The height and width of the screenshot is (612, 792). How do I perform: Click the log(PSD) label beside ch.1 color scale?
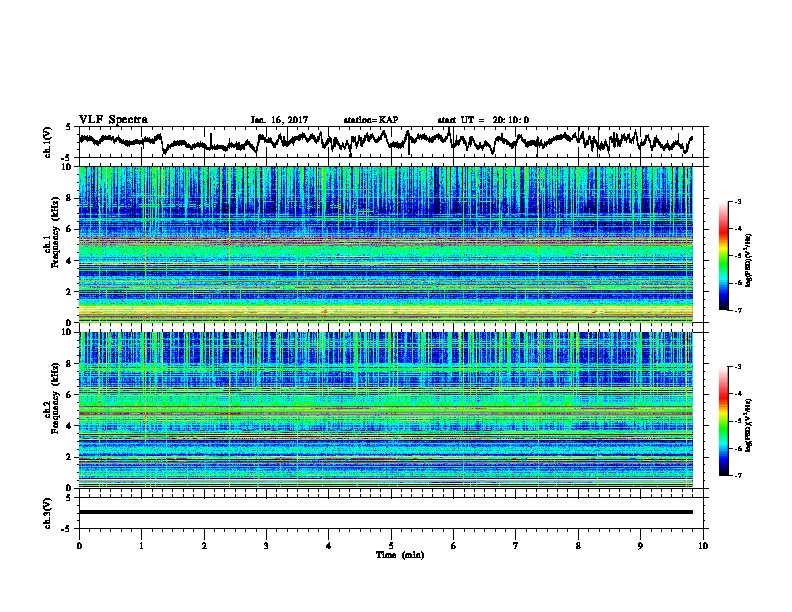coord(749,260)
